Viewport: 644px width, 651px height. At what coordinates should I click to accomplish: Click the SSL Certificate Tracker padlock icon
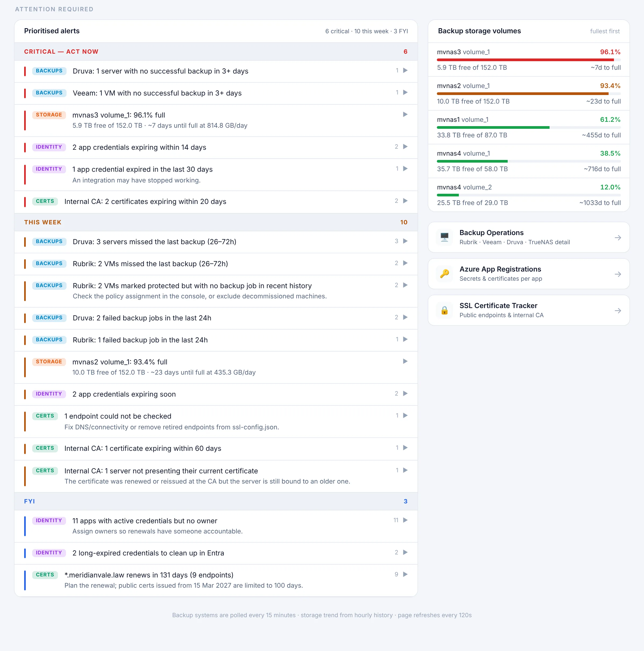[444, 310]
